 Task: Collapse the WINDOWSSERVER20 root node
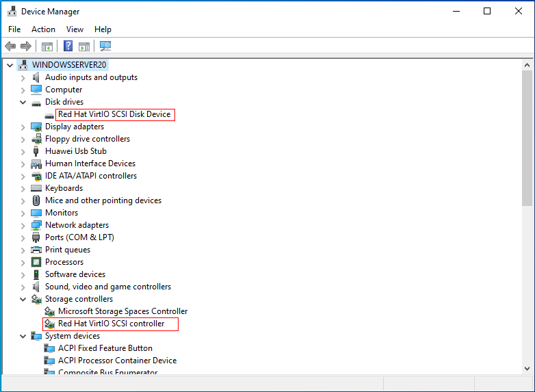point(10,65)
